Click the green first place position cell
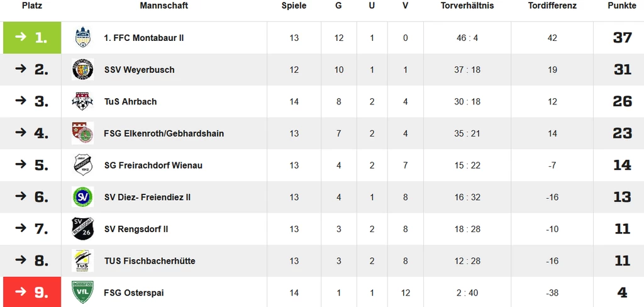The image size is (644, 307). click(x=32, y=38)
